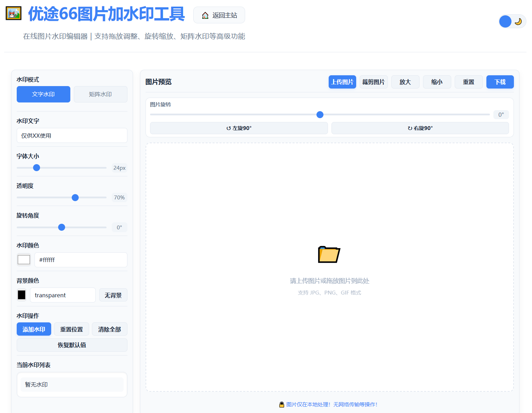
Task: Click the home icon in 返回主站
Action: 205,15
